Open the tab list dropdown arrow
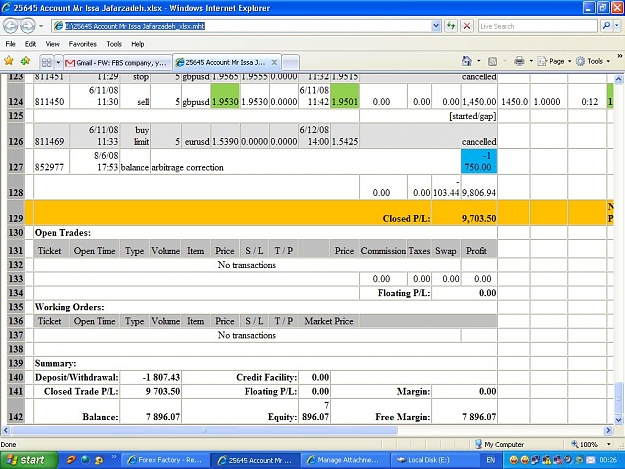Screen dimensions: 625x469 58,63
